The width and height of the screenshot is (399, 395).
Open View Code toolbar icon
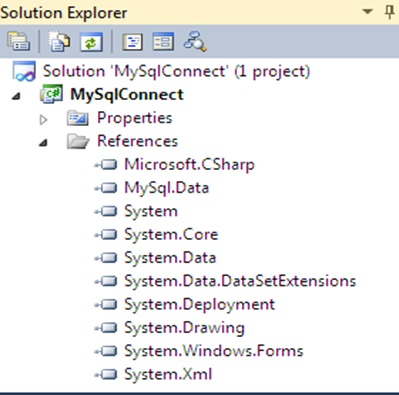click(x=132, y=42)
